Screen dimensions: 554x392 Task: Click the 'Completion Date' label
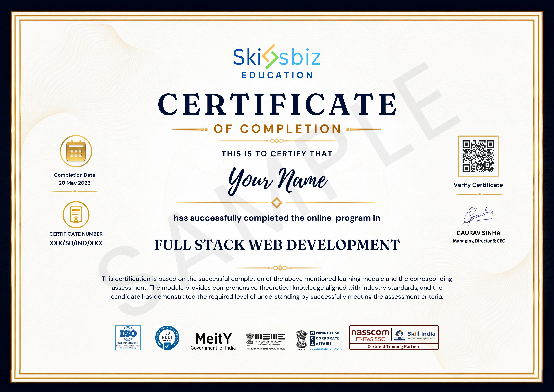tap(75, 175)
